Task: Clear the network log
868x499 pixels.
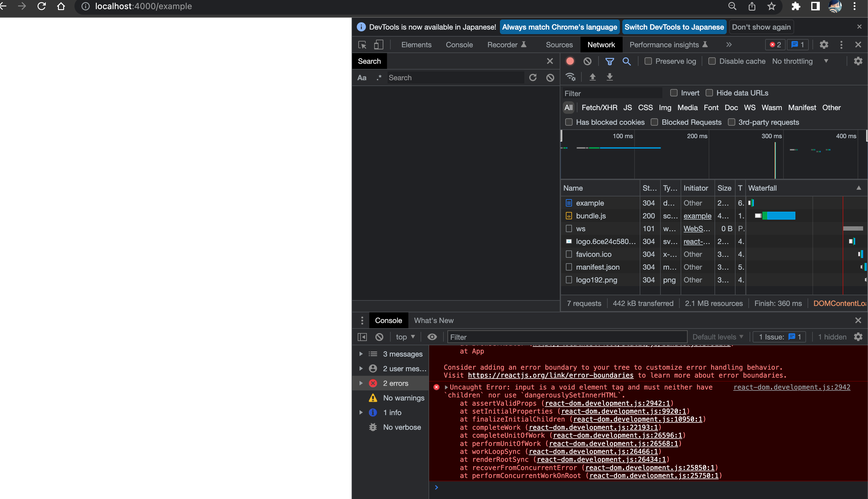Action: click(587, 61)
